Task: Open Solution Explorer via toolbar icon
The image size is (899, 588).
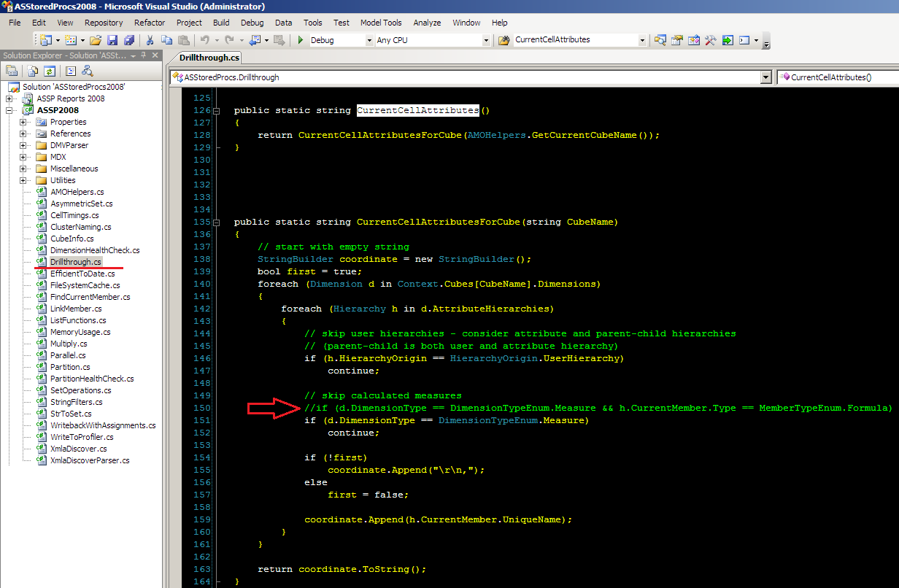Action: click(660, 40)
